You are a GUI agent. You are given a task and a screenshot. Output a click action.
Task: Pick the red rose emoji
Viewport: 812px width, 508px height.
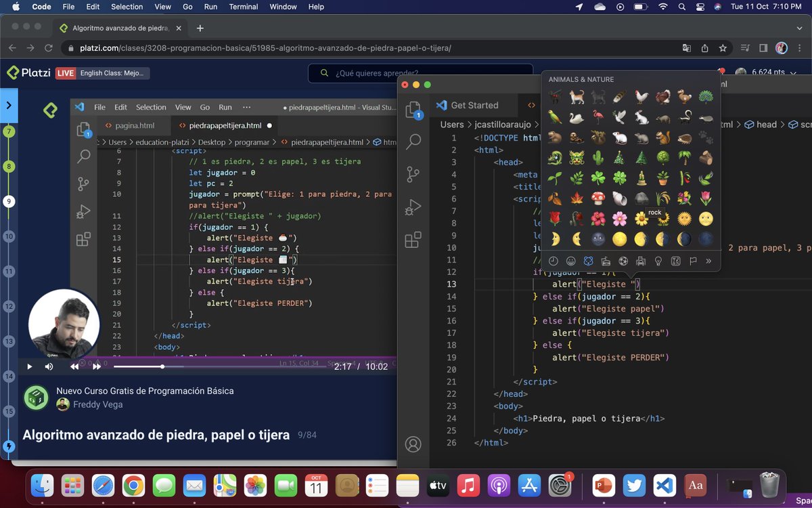click(x=554, y=219)
